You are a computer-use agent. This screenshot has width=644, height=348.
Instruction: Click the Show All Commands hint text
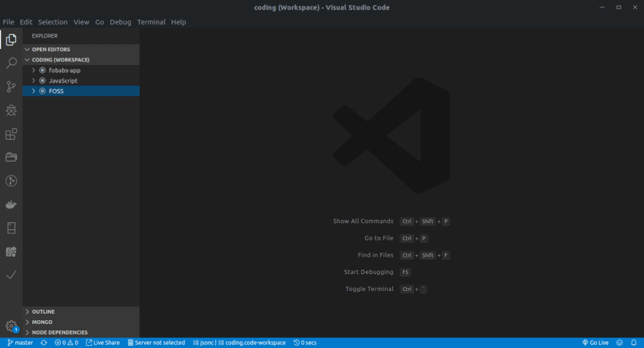click(x=363, y=222)
